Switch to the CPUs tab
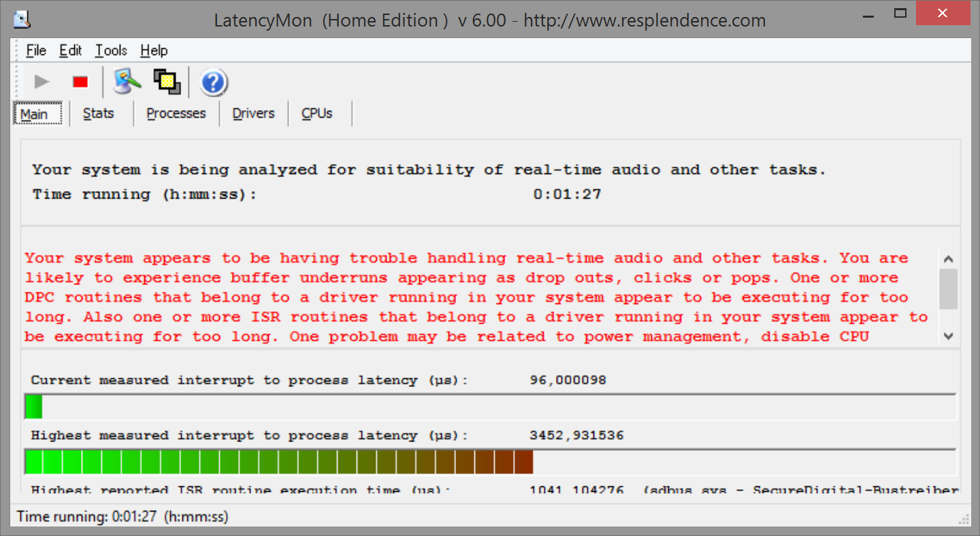 coord(317,114)
